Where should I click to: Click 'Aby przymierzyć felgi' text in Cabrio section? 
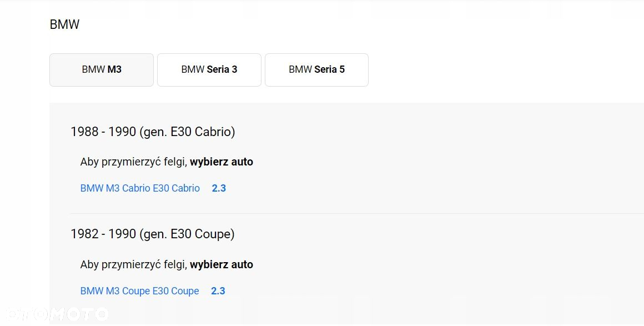(x=134, y=162)
